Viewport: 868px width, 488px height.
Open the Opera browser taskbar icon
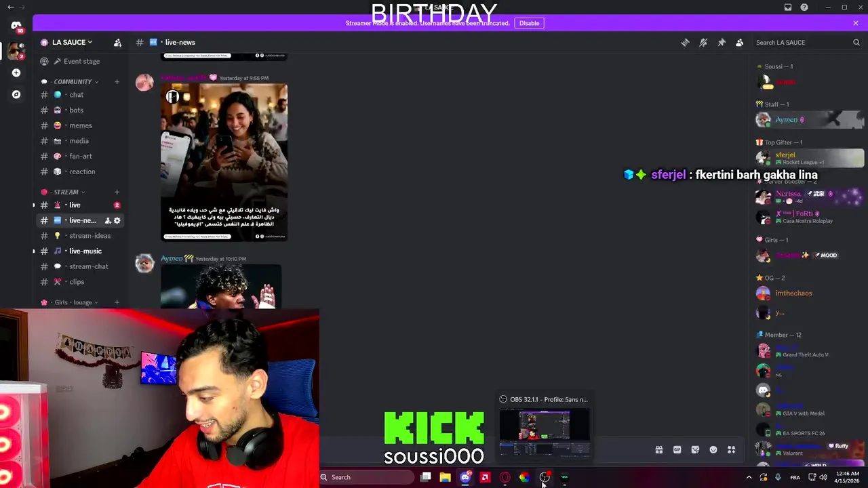(505, 477)
